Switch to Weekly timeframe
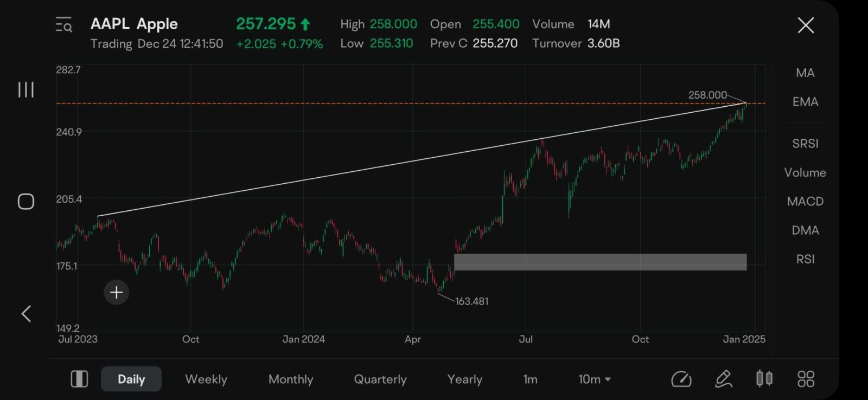This screenshot has width=868, height=400. tap(206, 379)
